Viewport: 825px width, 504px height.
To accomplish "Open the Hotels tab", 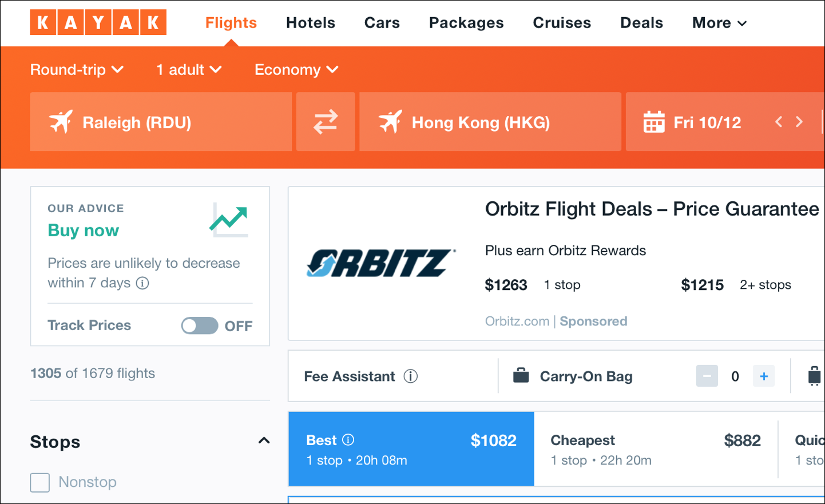I will (x=311, y=23).
